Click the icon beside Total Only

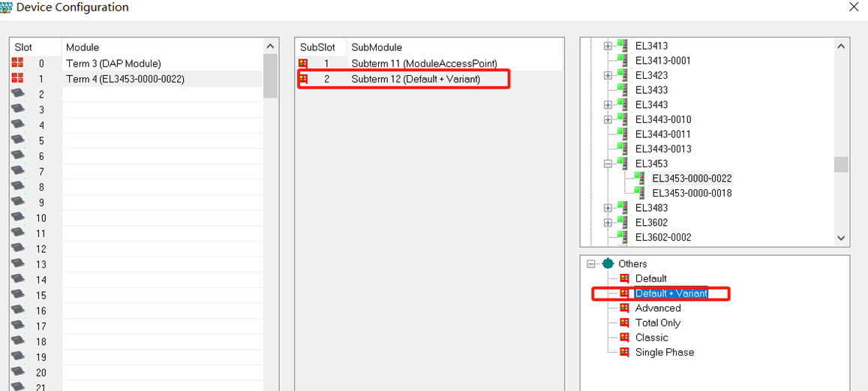(624, 322)
